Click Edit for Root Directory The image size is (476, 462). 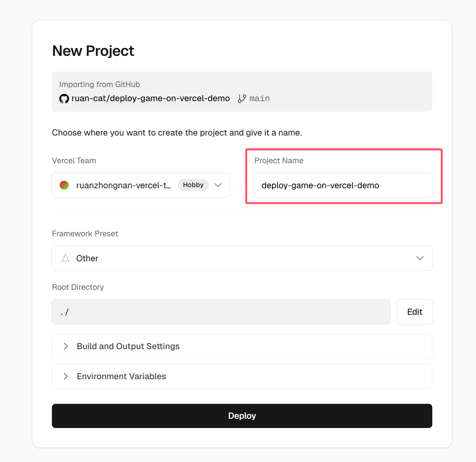(x=415, y=312)
